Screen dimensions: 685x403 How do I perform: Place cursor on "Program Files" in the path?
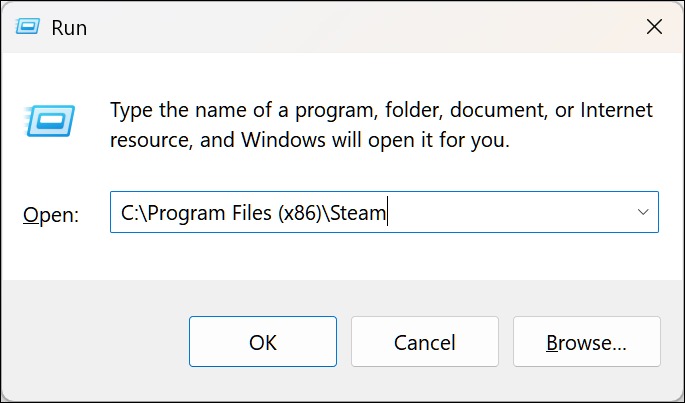click(x=210, y=213)
